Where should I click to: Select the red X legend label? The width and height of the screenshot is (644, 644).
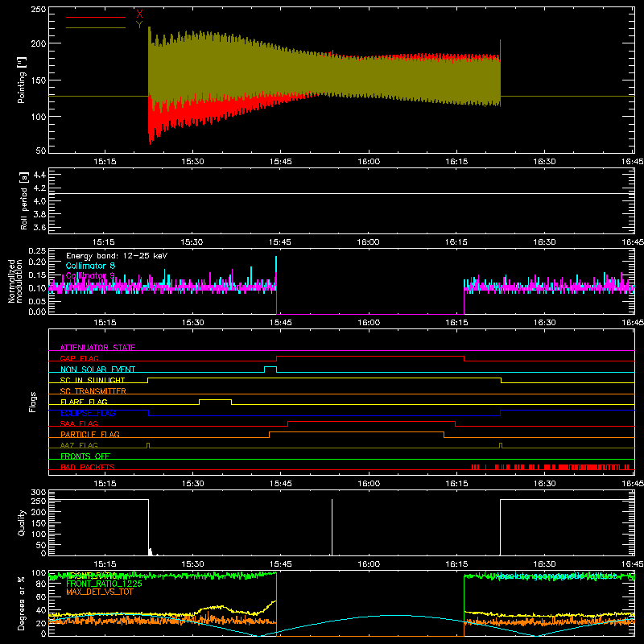pyautogui.click(x=139, y=14)
